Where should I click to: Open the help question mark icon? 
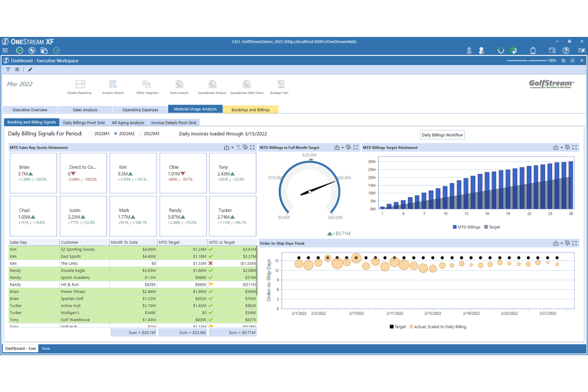click(566, 50)
